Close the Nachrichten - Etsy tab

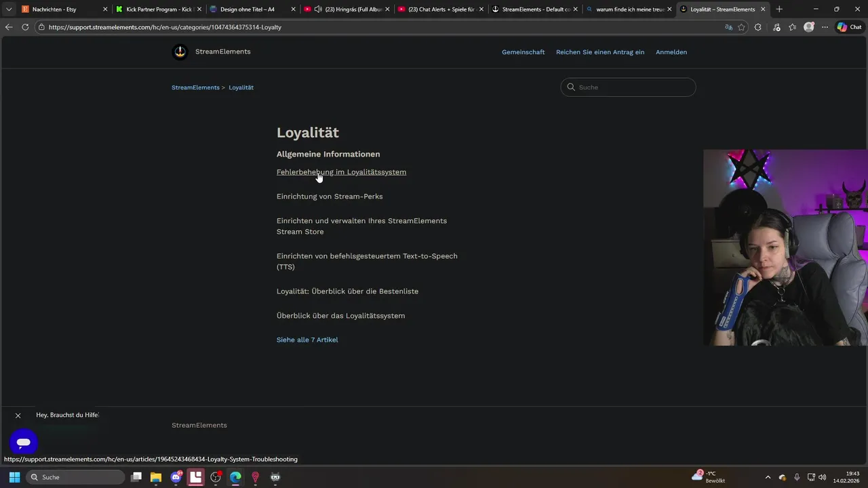pos(105,9)
